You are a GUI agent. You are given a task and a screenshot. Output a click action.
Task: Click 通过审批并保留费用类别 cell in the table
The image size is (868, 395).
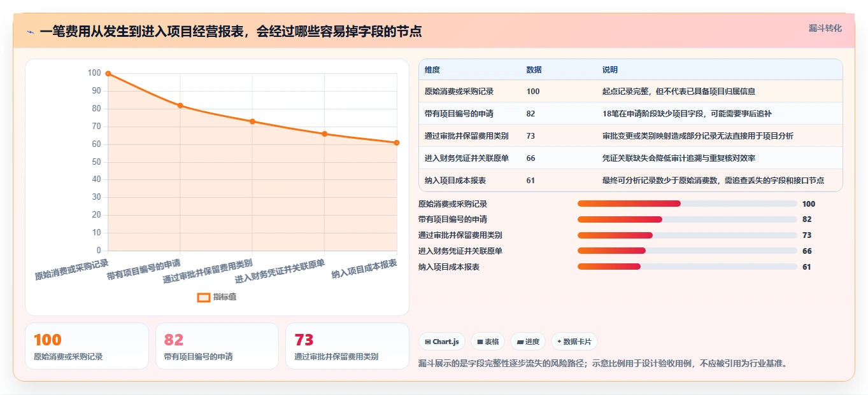point(467,135)
